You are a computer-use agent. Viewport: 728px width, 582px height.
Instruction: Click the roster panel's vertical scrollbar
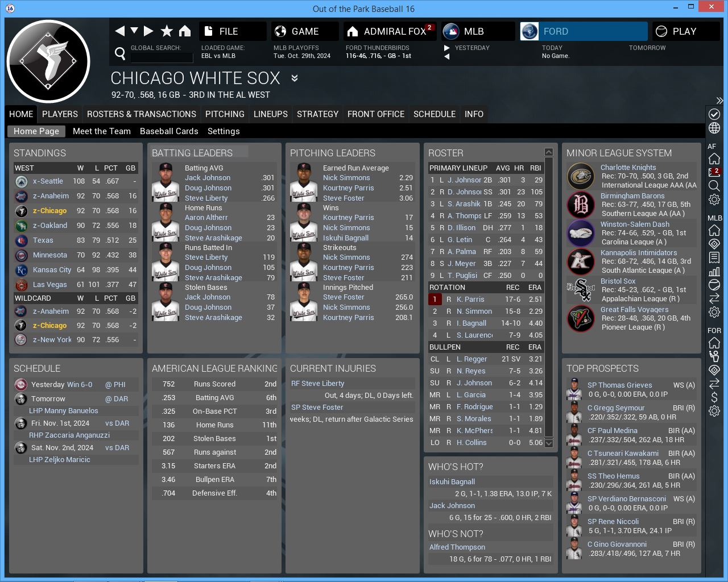coord(549,296)
